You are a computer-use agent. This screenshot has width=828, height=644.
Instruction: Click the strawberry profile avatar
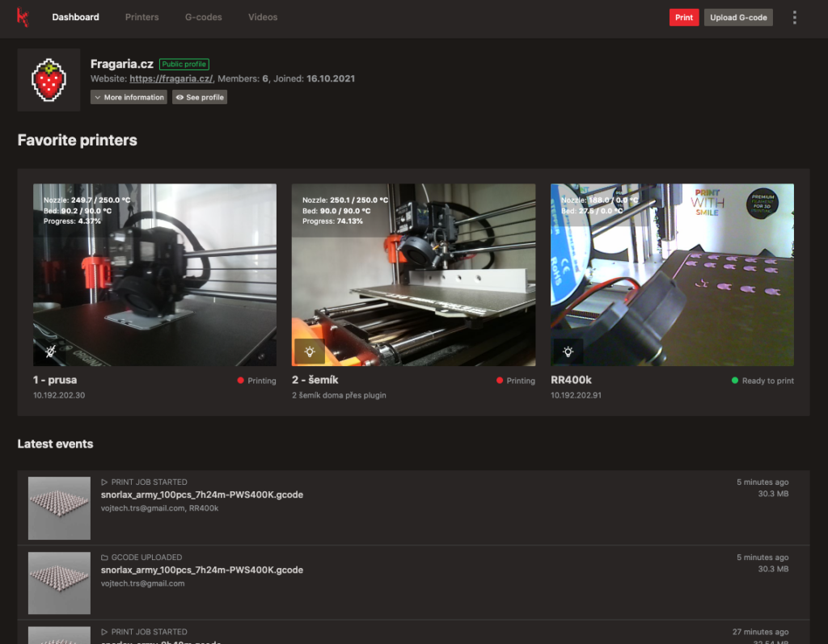(49, 80)
